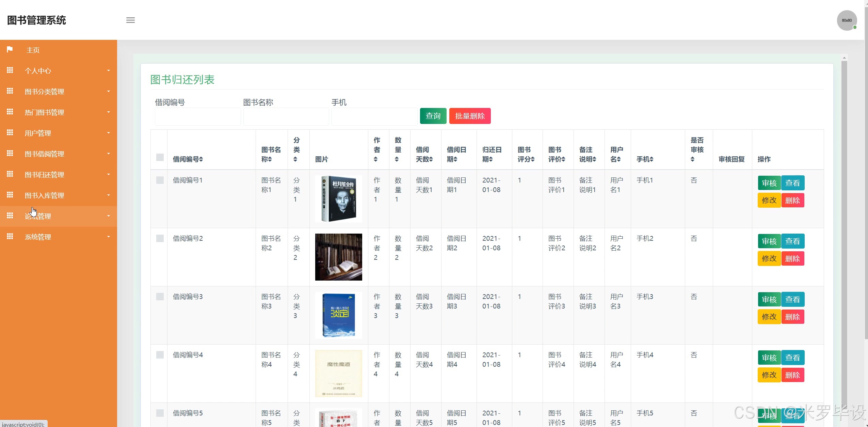Check the row checkbox for 借阅编号3
The image size is (868, 427).
[x=160, y=297]
